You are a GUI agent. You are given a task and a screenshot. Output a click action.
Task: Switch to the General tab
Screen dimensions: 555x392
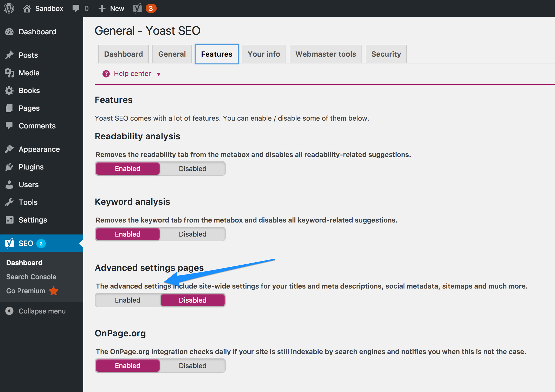172,54
